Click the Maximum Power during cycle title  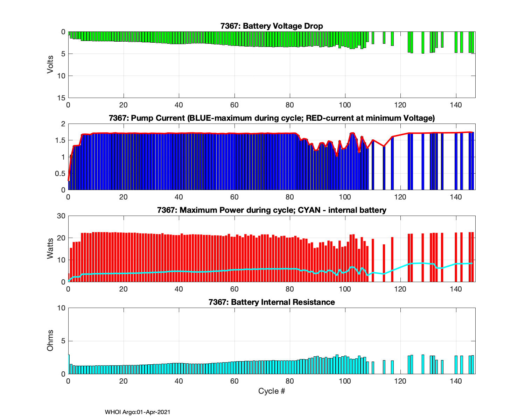pos(272,210)
